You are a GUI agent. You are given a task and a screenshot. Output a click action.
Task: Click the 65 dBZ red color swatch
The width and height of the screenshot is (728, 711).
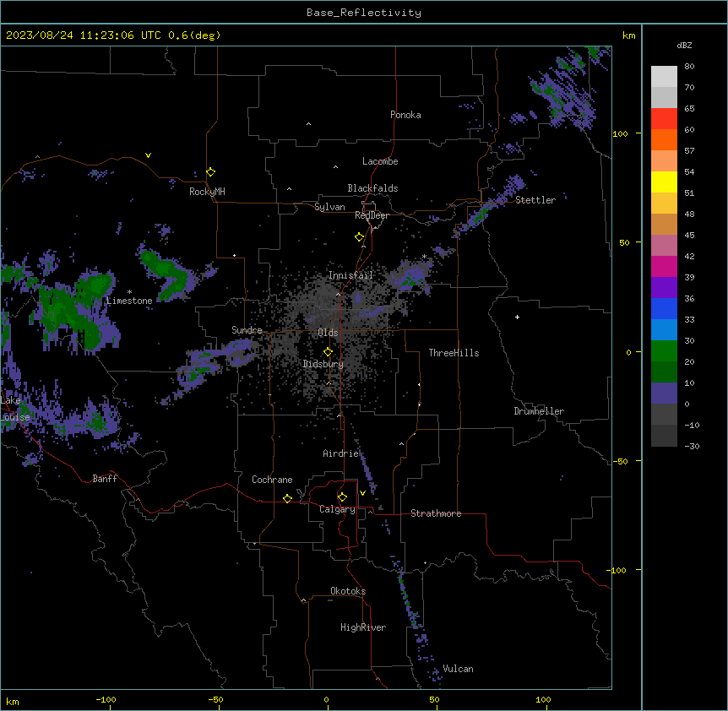(x=664, y=119)
